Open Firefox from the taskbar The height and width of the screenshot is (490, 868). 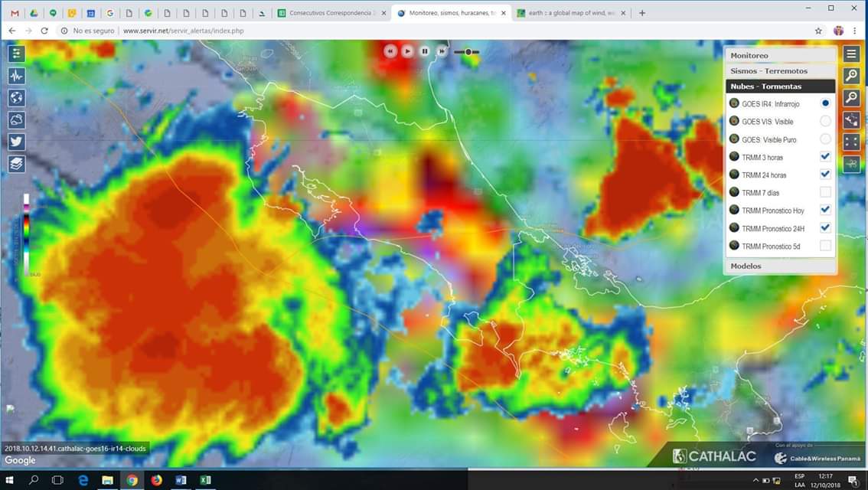point(157,480)
